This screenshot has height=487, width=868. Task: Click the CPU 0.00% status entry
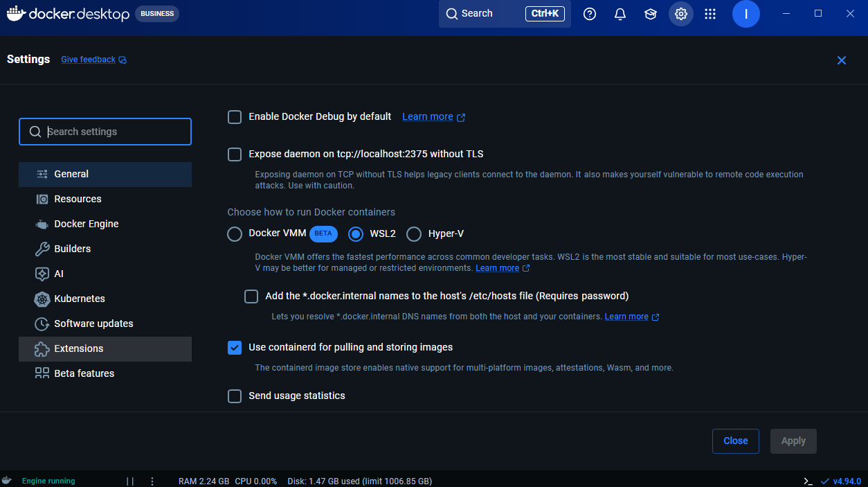(256, 481)
